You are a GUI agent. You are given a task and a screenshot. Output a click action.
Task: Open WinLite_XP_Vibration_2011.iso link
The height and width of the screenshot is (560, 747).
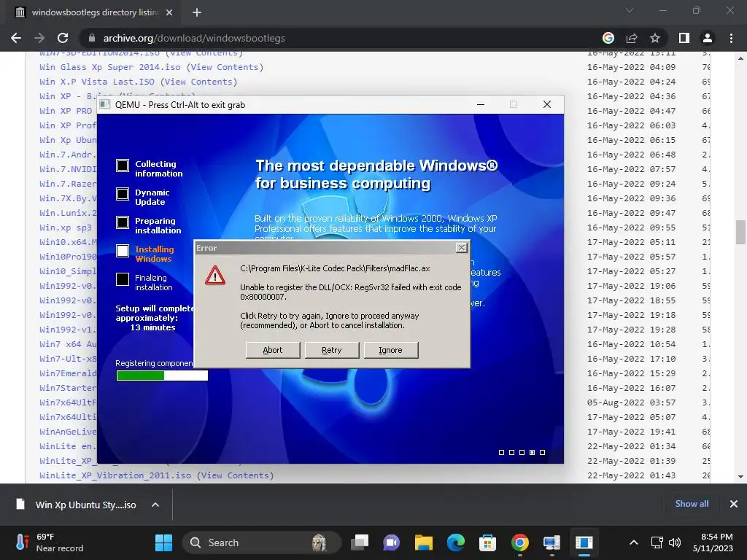point(115,475)
